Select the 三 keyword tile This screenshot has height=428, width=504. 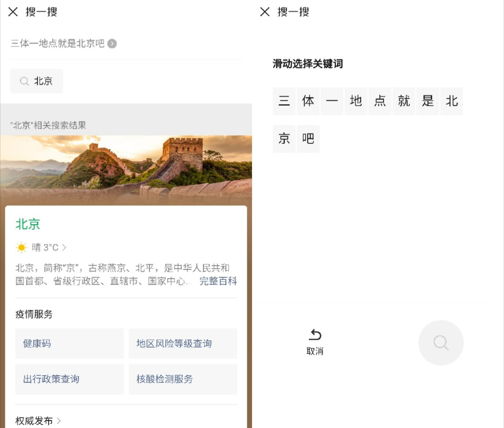(284, 101)
